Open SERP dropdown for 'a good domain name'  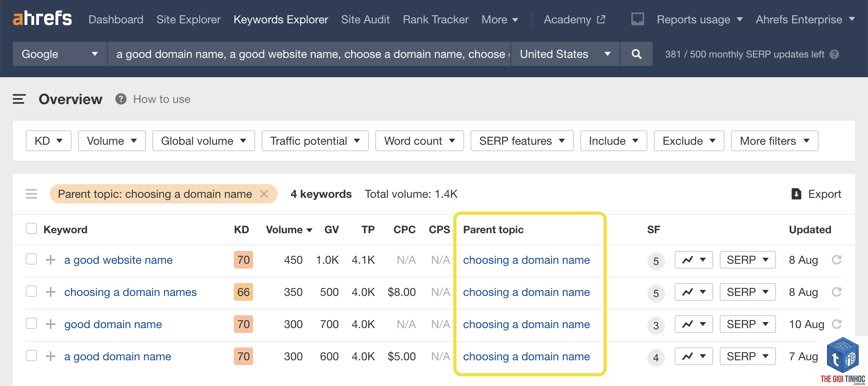(x=747, y=356)
